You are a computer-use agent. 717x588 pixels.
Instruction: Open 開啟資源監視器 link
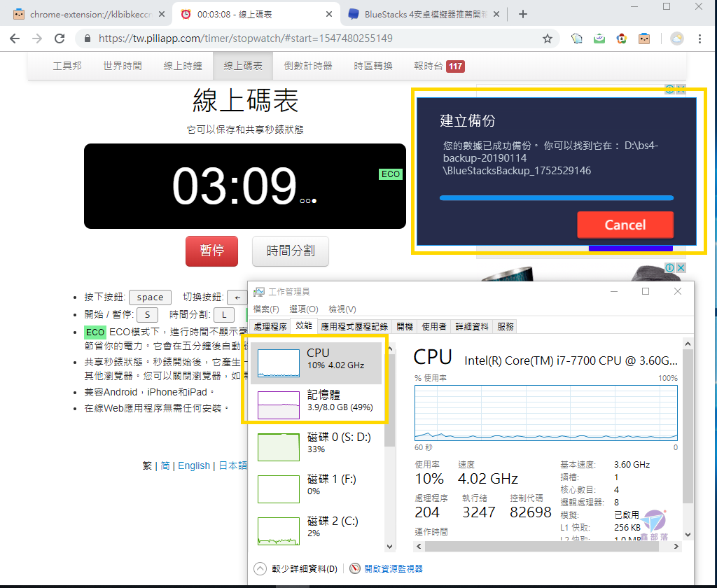click(394, 568)
